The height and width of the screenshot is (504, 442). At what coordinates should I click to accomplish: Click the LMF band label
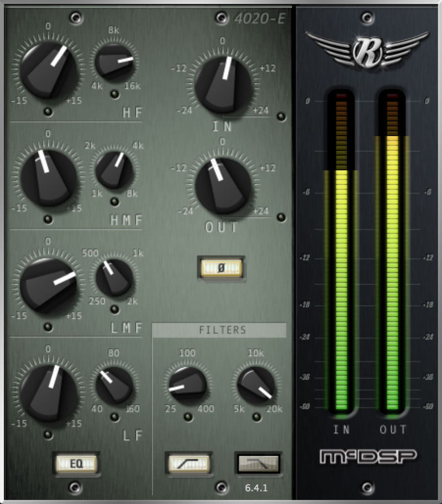(126, 328)
